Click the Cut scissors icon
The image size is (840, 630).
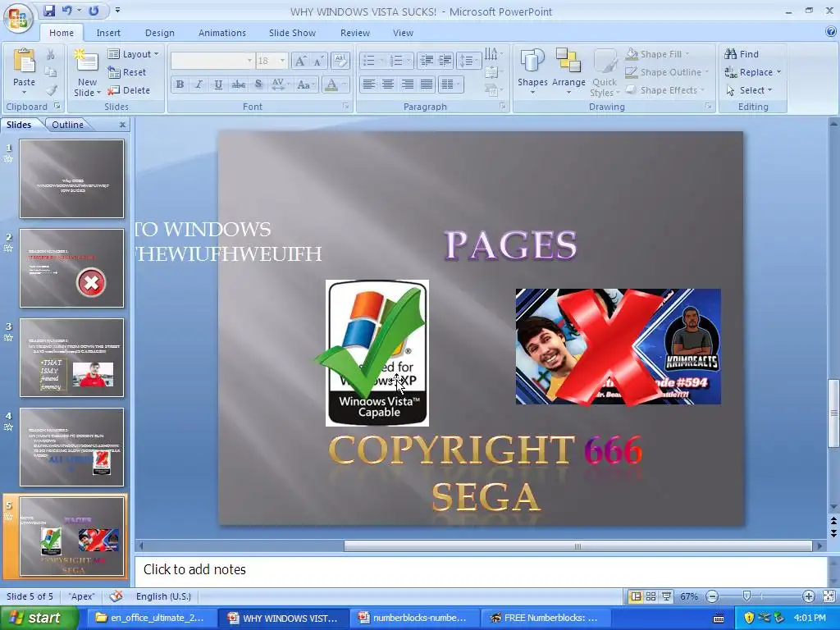[50, 54]
